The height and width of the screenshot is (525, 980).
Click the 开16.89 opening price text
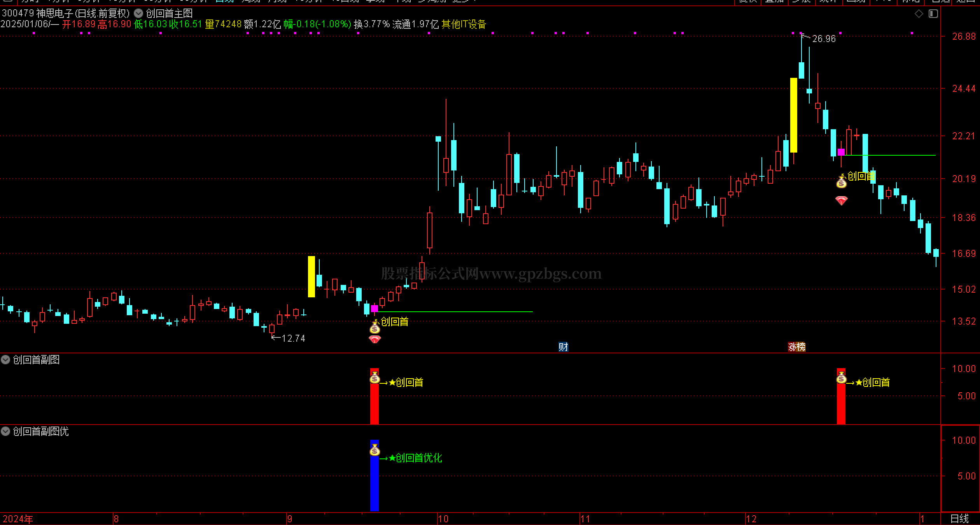pos(79,24)
